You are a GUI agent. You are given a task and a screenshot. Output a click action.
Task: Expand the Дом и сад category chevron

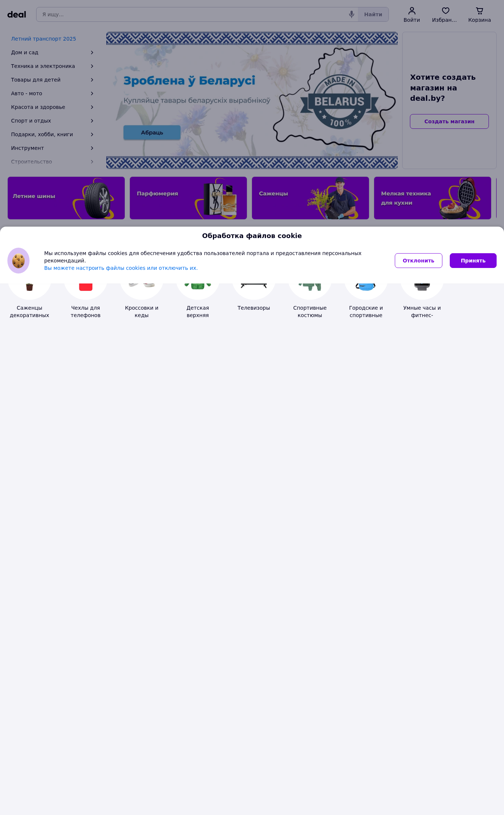(x=92, y=52)
